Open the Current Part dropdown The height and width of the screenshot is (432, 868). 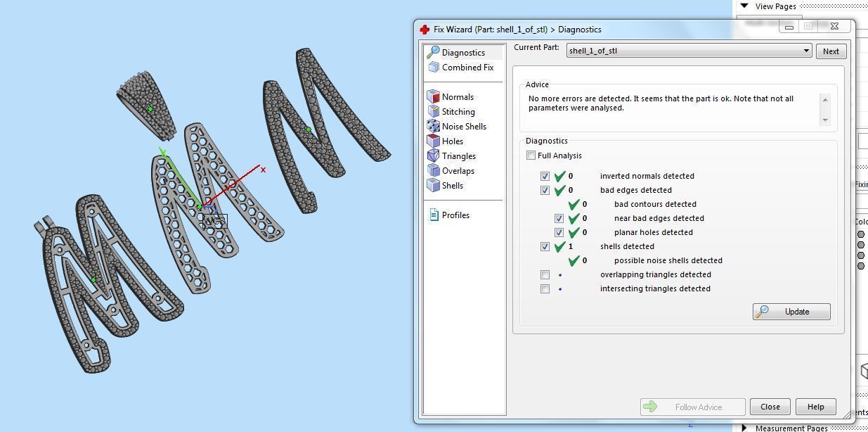[689, 51]
